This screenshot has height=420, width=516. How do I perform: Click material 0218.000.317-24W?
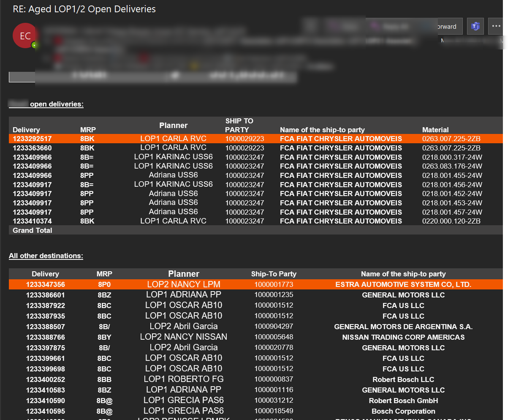click(x=452, y=157)
